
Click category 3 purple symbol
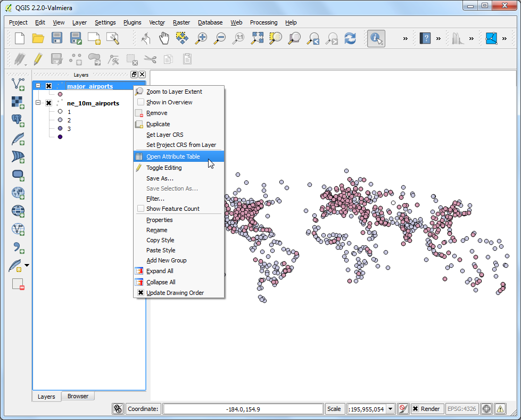pyautogui.click(x=60, y=128)
